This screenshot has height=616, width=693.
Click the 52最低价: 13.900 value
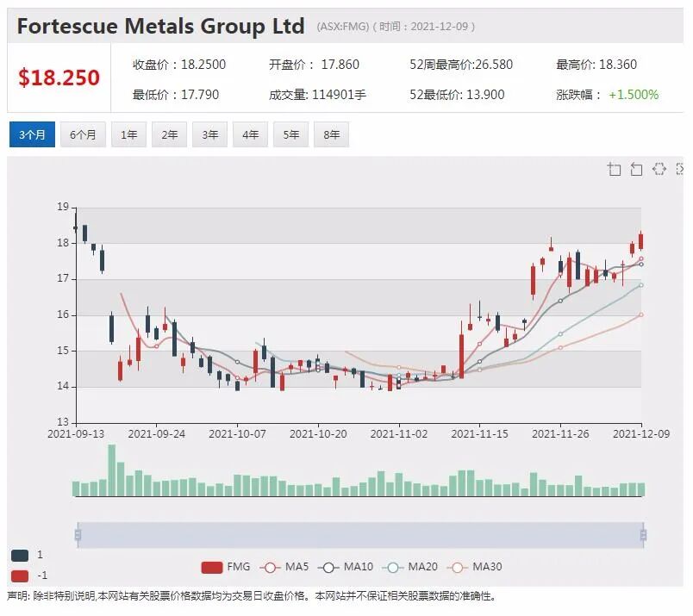[x=457, y=95]
